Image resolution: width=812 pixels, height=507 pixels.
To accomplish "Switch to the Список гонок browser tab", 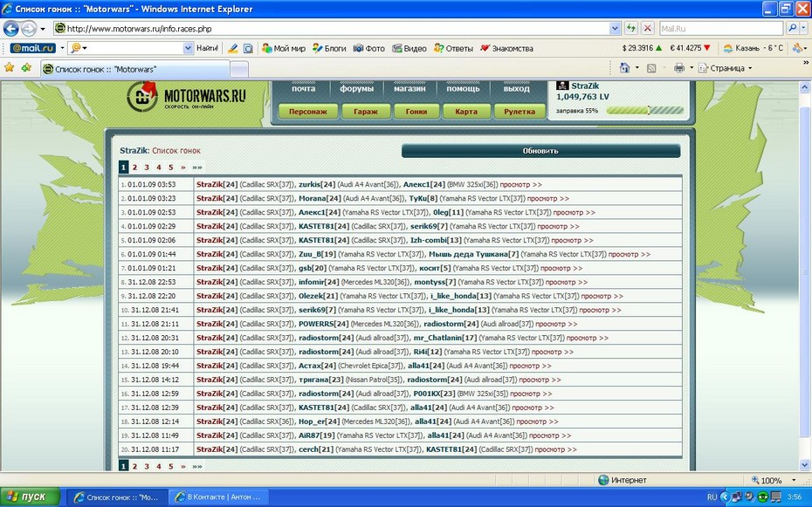I will (x=134, y=69).
